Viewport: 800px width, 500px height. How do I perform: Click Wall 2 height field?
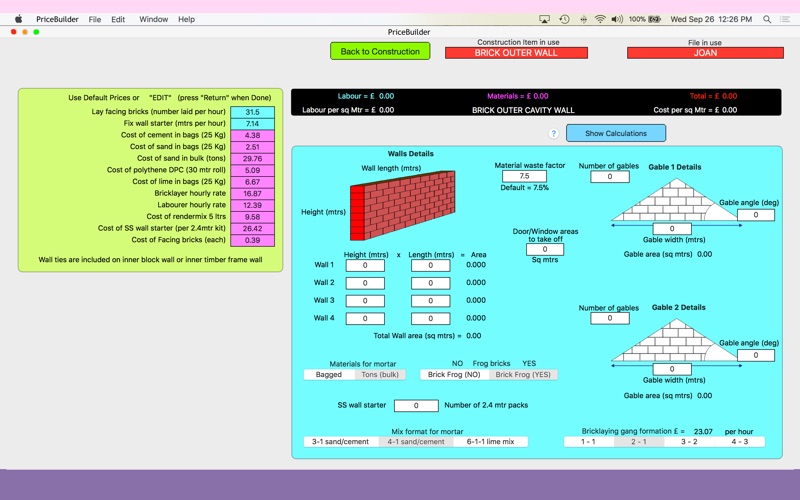[365, 283]
